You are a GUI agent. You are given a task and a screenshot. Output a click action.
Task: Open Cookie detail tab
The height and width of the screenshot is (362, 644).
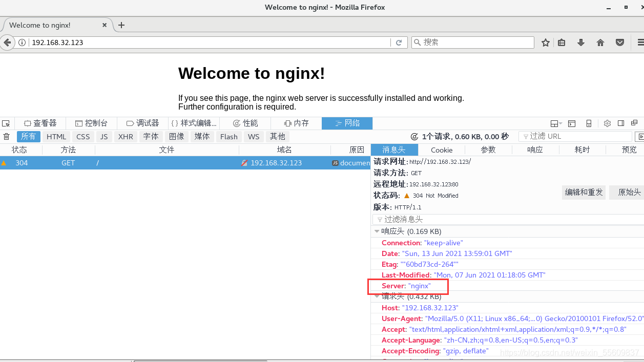point(442,150)
